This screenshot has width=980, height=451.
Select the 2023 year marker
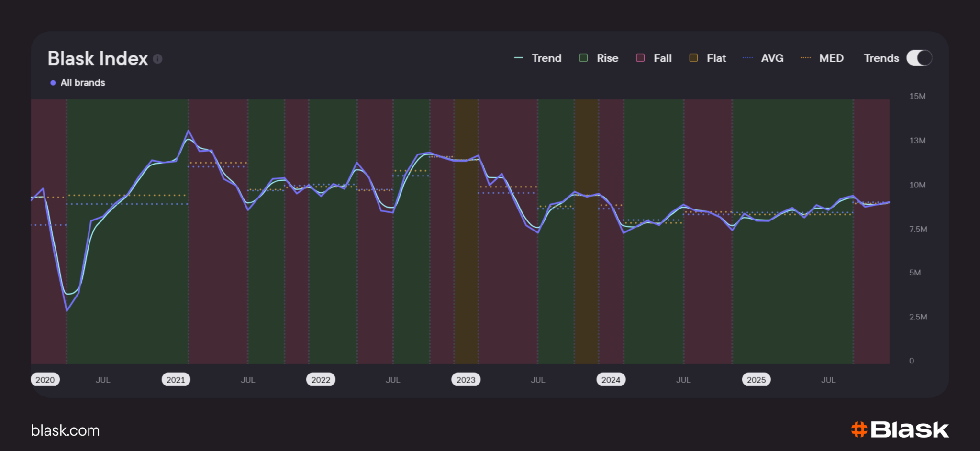pos(466,380)
